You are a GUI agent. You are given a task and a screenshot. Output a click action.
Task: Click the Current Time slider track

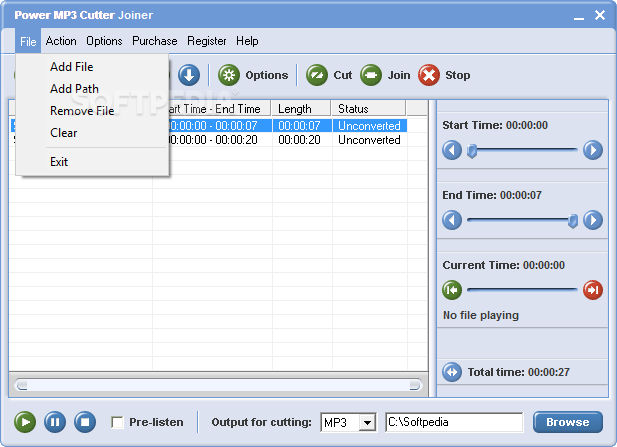pyautogui.click(x=522, y=290)
